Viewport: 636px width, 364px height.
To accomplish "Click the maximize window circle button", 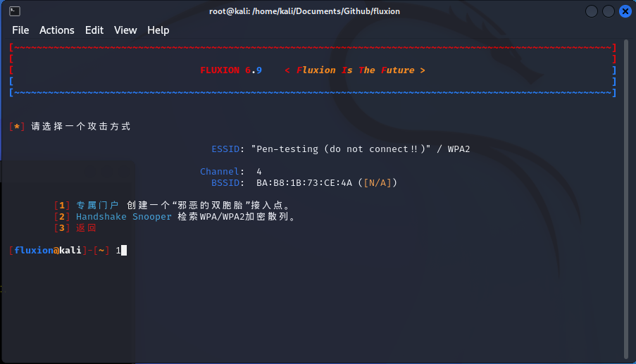I will 608,11.
